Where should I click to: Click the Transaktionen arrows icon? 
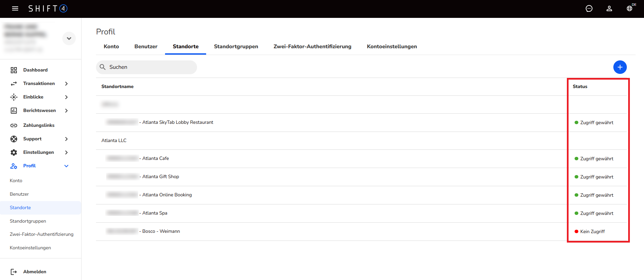[x=14, y=83]
